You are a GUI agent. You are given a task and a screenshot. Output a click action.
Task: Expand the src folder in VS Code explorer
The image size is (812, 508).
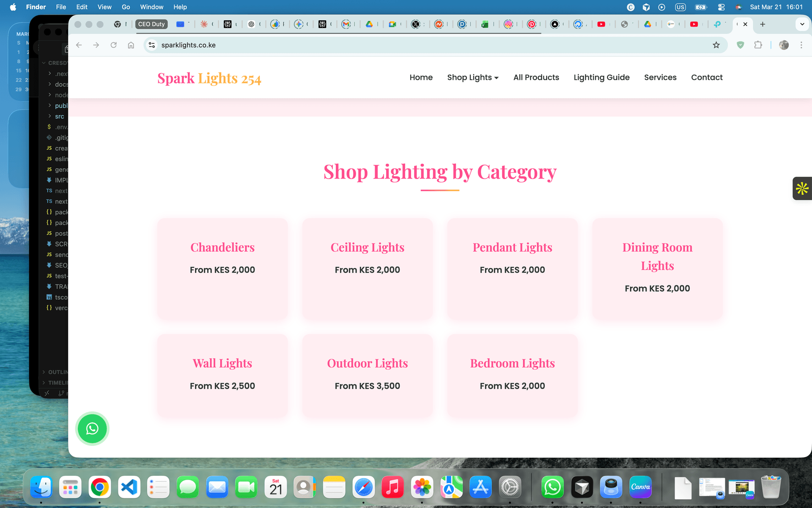point(59,116)
